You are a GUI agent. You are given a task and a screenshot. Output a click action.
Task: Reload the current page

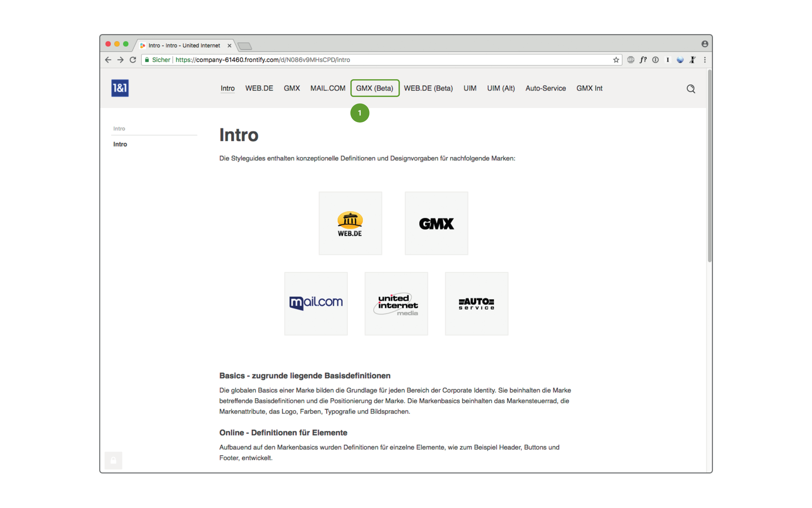tap(133, 60)
